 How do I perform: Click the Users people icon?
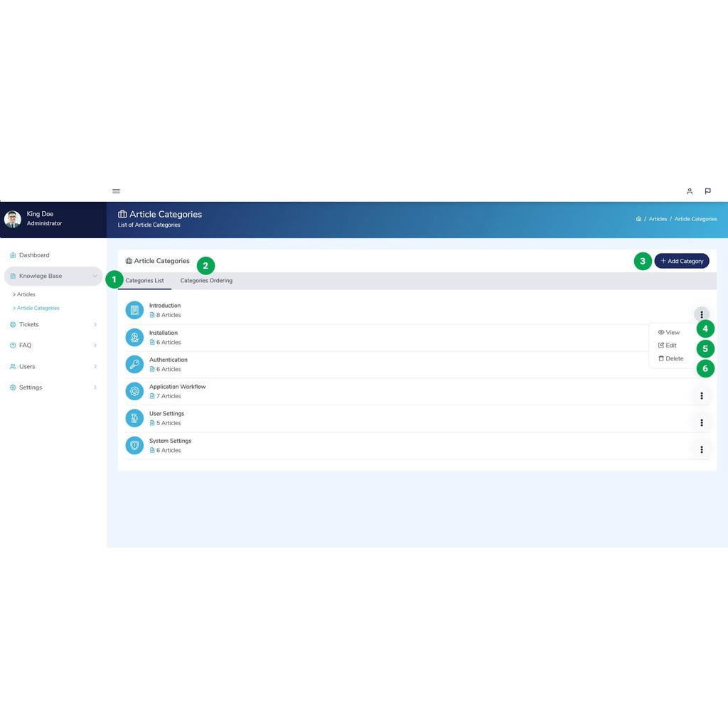point(13,366)
